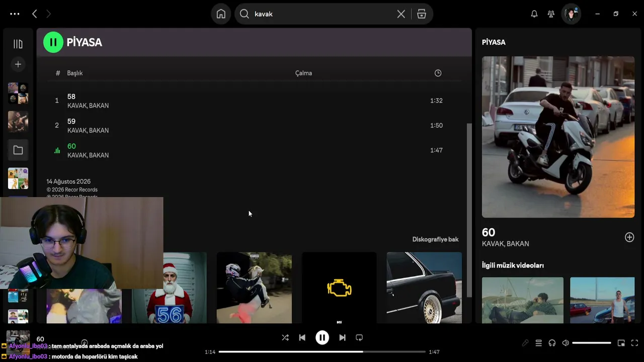Seek using the song progress bar

tap(322, 352)
